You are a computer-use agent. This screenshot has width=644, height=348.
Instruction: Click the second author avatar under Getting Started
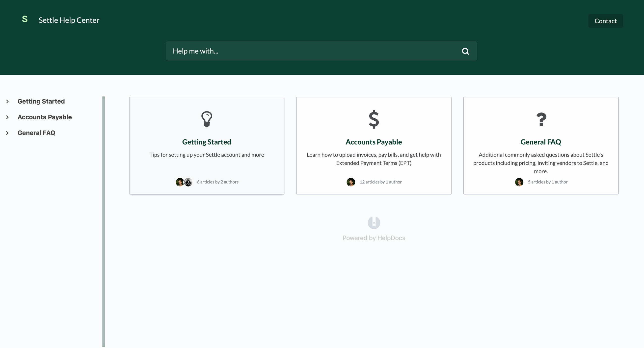188,182
